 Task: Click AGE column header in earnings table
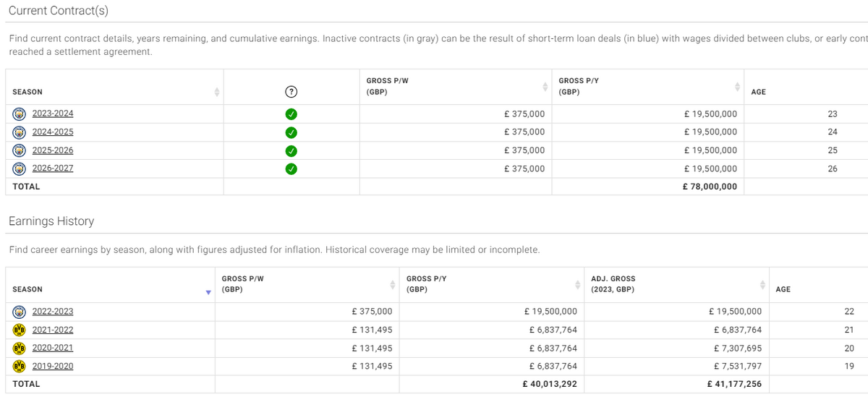pyautogui.click(x=783, y=289)
